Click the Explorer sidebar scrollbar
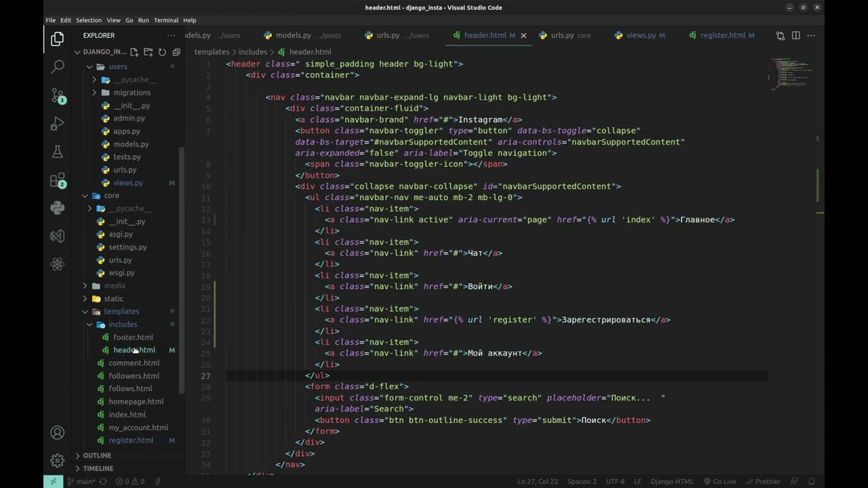Screen dimensions: 868x488 181,269
